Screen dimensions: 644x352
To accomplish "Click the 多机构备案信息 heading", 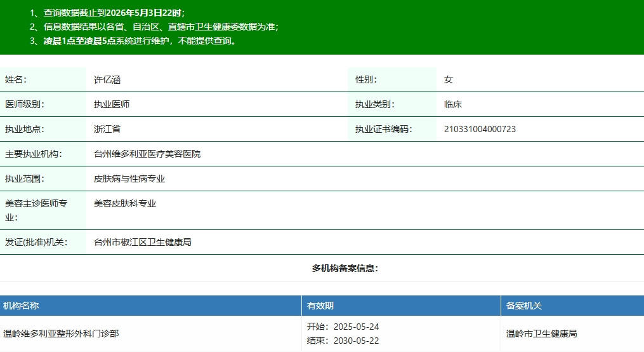I will (x=345, y=269).
